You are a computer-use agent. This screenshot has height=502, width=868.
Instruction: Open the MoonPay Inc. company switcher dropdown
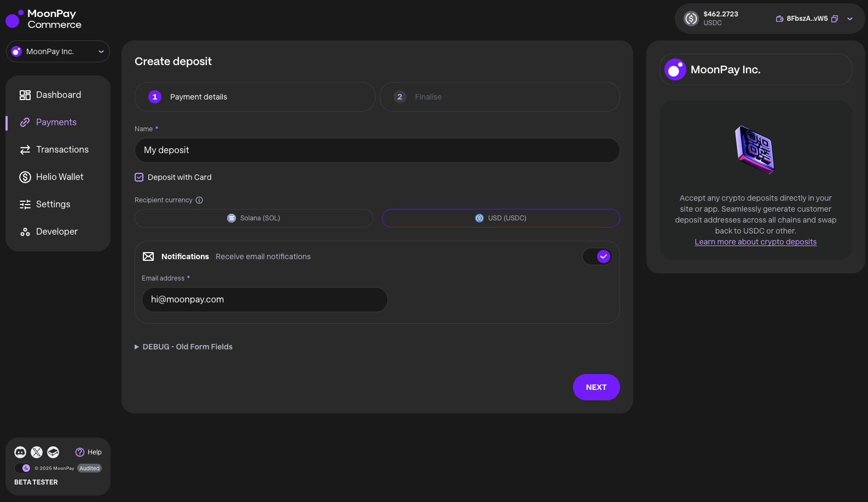[58, 51]
